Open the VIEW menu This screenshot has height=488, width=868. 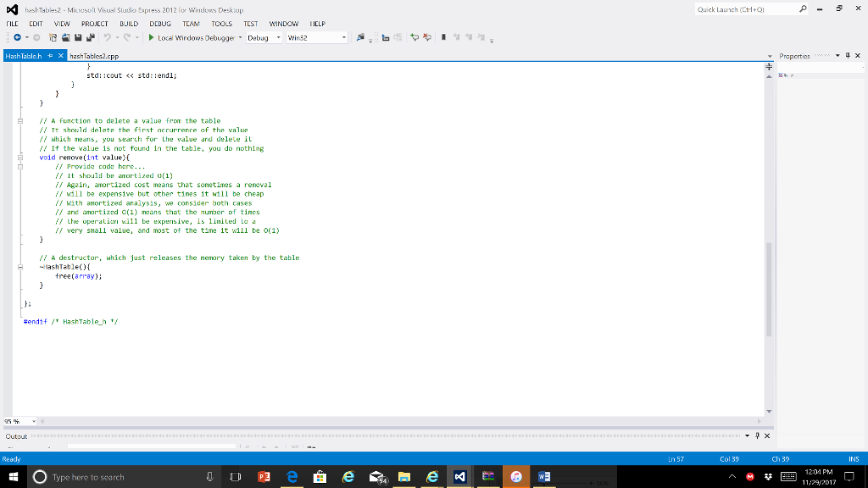click(x=62, y=24)
